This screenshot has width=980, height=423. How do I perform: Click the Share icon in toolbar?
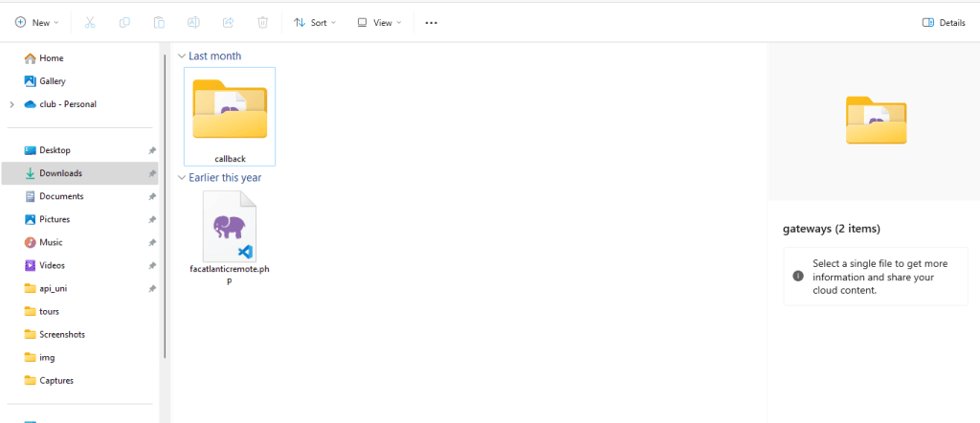228,23
